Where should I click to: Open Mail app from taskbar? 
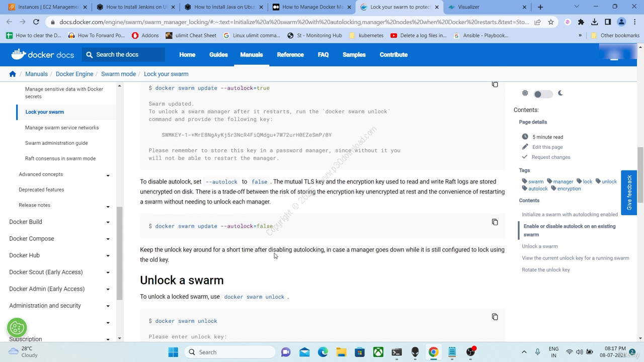(x=304, y=352)
